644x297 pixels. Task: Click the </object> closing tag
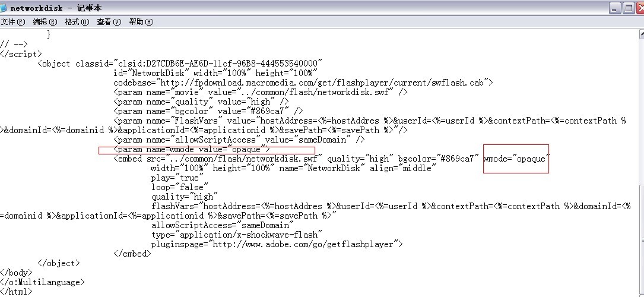pyautogui.click(x=59, y=263)
